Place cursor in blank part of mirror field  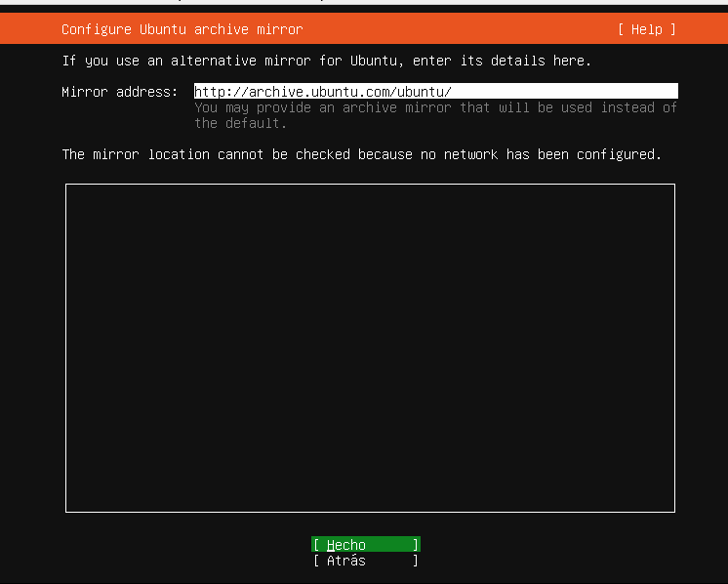tap(566, 92)
